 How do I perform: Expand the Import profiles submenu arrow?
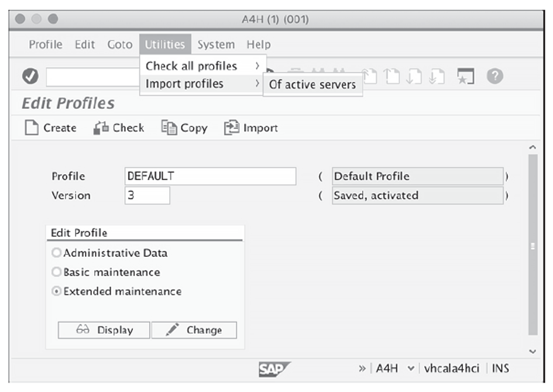point(257,84)
